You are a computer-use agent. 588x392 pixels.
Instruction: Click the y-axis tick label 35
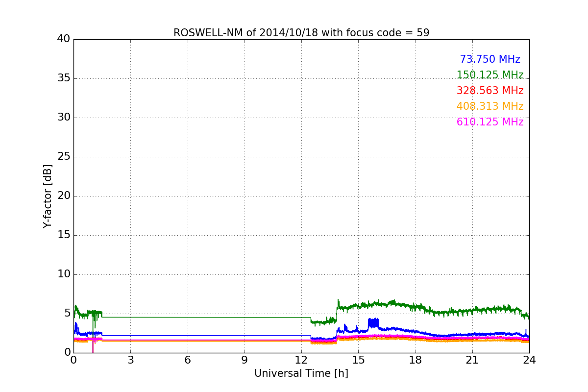tap(64, 78)
